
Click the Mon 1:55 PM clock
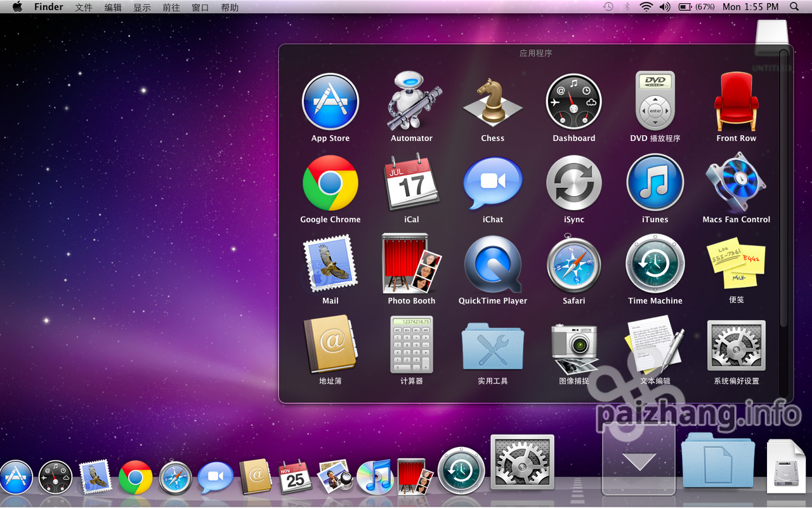click(750, 7)
